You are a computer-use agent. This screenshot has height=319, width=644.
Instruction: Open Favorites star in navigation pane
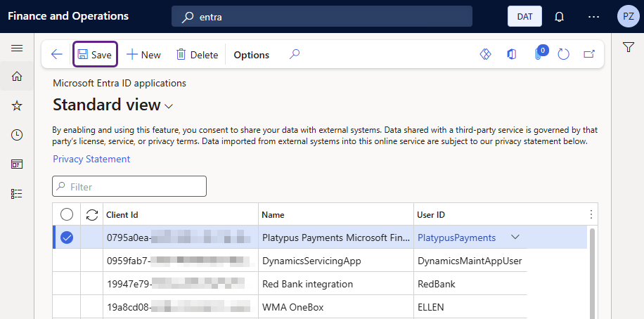tap(17, 105)
